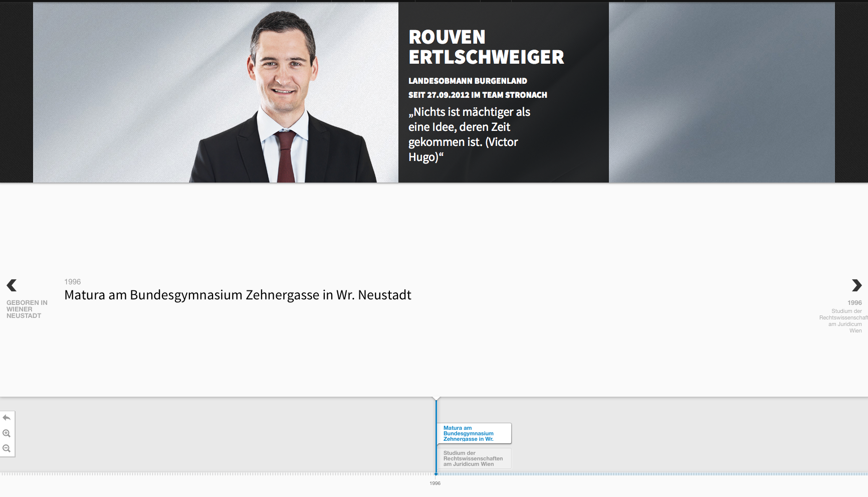Screen dimensions: 868x497
Task: Click the Victor Hugo quote text
Action: click(x=469, y=134)
